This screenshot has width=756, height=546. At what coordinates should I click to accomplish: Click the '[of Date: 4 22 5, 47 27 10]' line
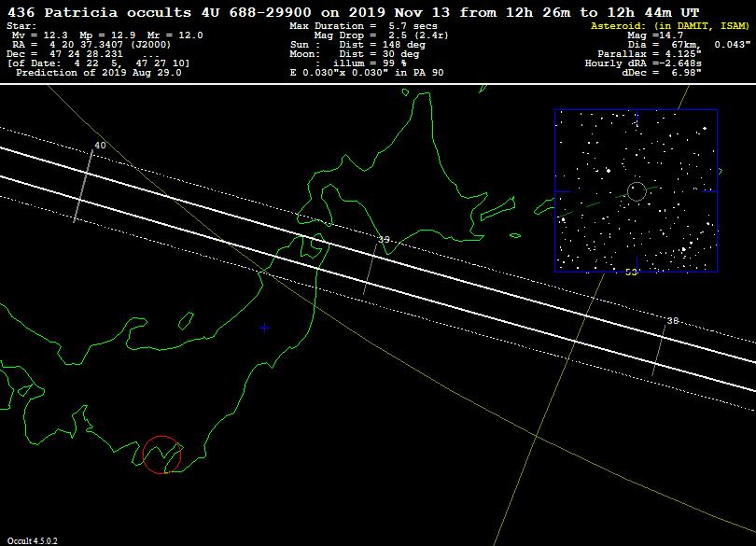(x=99, y=63)
